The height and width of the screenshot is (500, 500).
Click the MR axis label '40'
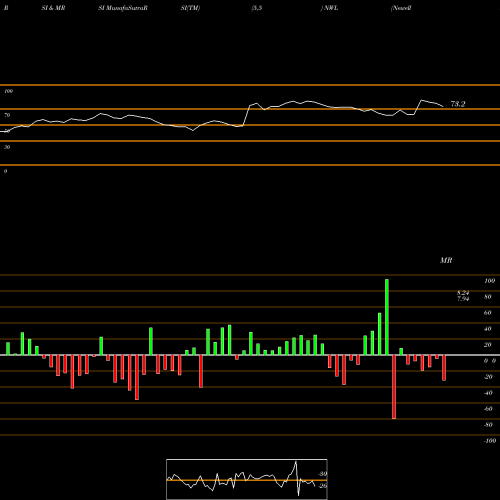tap(488, 329)
